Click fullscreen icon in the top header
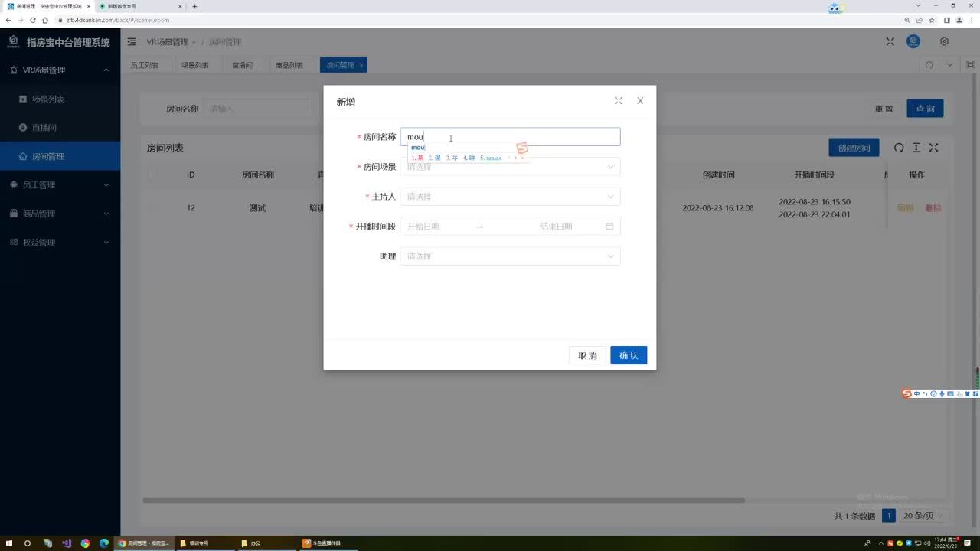The height and width of the screenshot is (551, 980). point(890,42)
